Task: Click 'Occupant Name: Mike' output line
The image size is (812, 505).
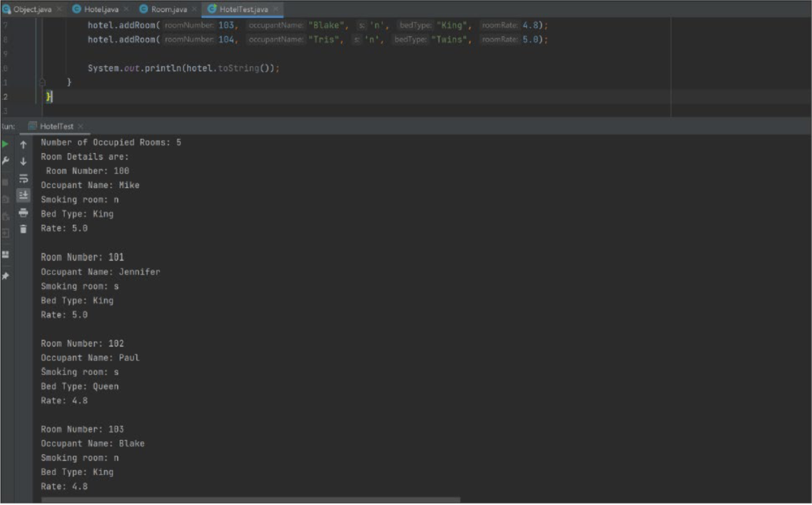Action: 90,185
